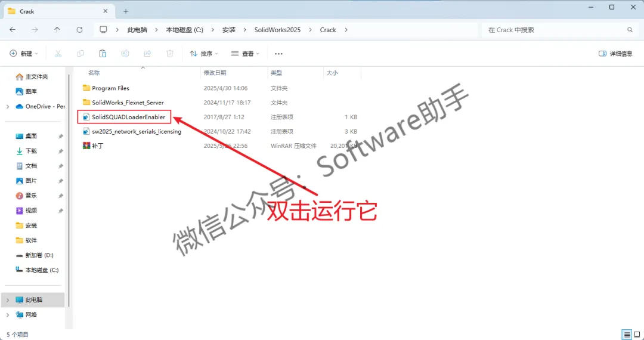The width and height of the screenshot is (644, 340).
Task: Click the search magnifier icon
Action: pyautogui.click(x=630, y=30)
